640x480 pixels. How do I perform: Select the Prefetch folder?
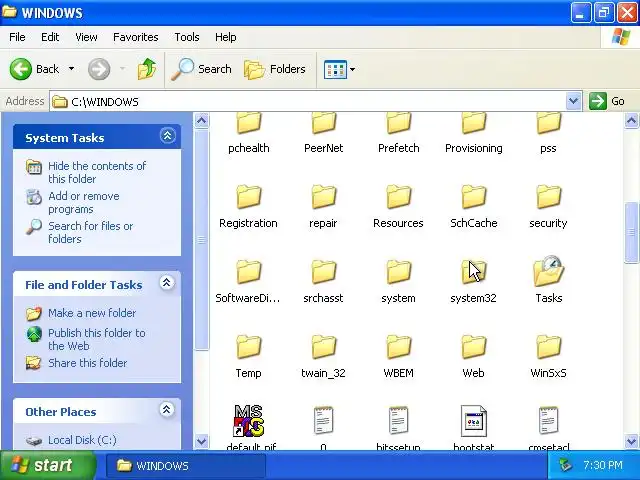(398, 133)
